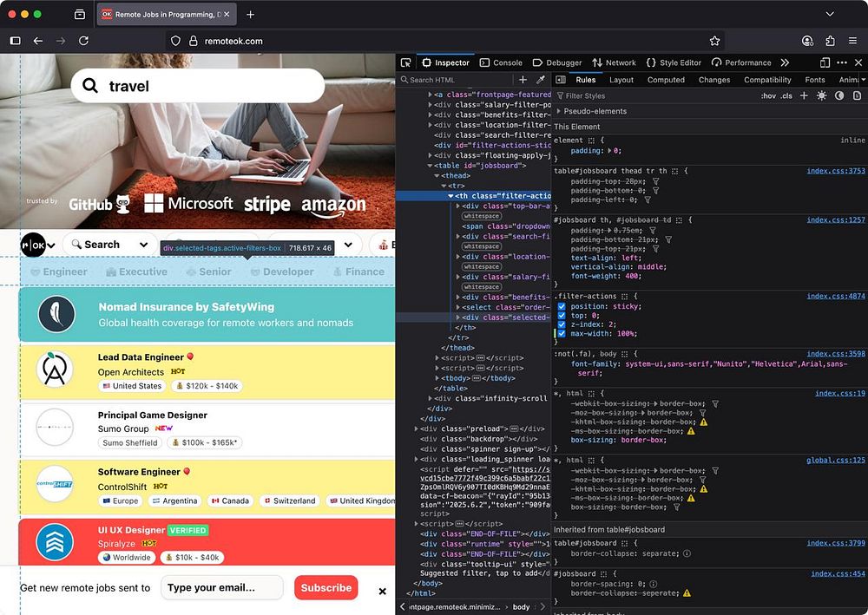Expand the tbody node in markup
Screen dimensions: 868x615
[437, 378]
